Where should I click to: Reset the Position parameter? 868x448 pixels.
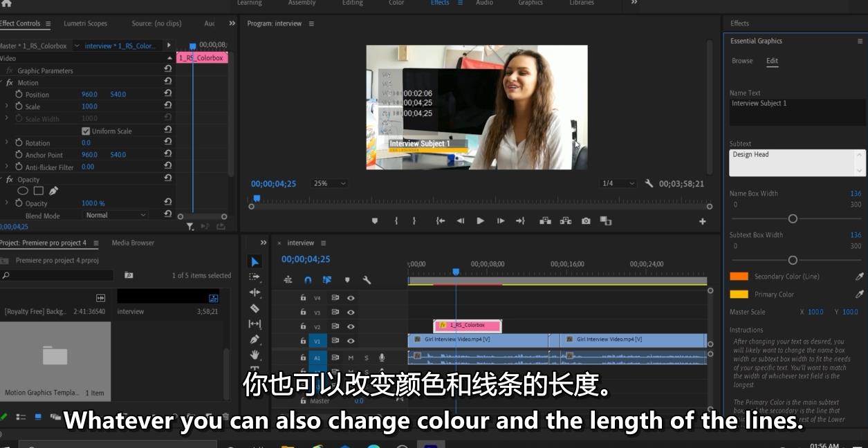tap(167, 94)
